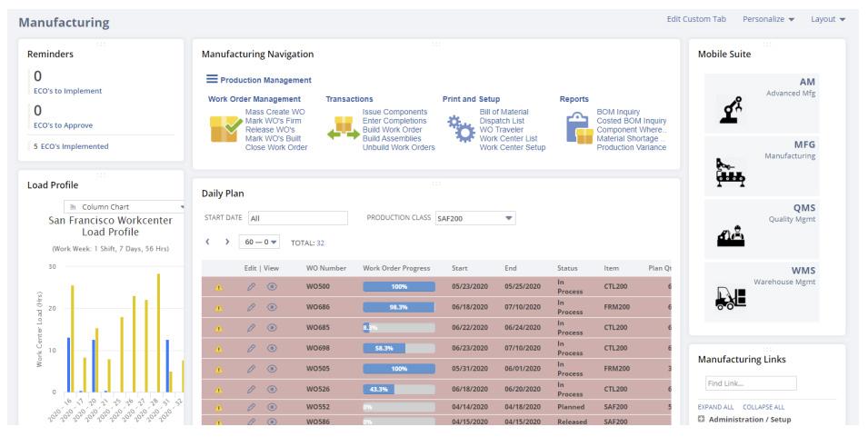Click the edit pencil for WO686
868x437 pixels.
252,307
